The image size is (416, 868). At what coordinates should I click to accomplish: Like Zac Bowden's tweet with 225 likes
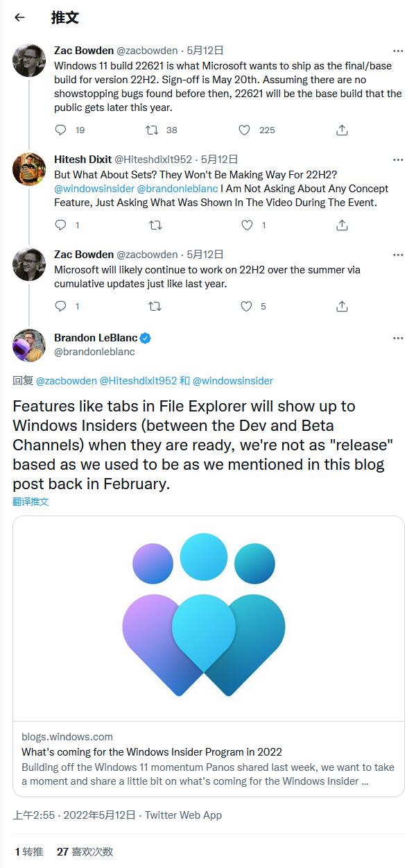(x=244, y=130)
